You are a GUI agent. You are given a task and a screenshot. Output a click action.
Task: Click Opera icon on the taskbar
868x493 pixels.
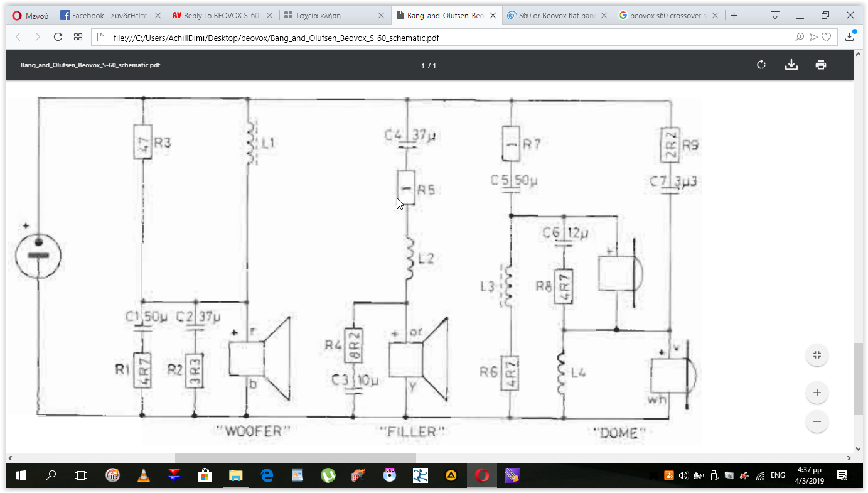pyautogui.click(x=481, y=475)
